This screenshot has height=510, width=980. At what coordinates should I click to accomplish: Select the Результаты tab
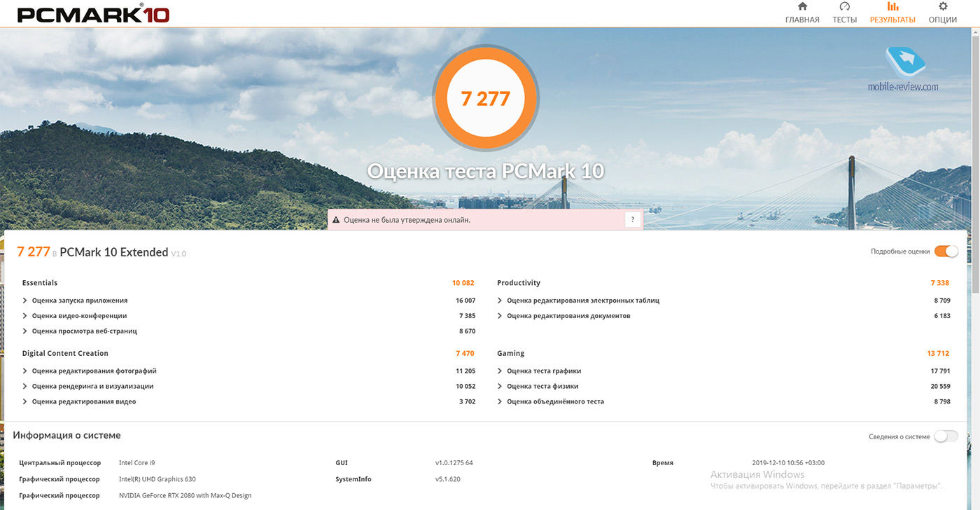892,13
